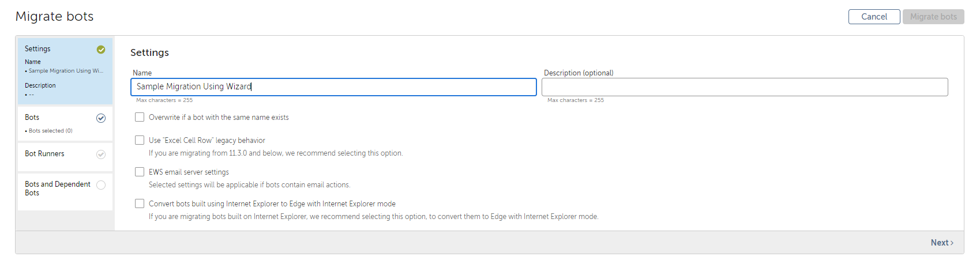Viewport: 980px width, 264px height.
Task: Click the Bots selected (0) summary text
Action: (51, 131)
